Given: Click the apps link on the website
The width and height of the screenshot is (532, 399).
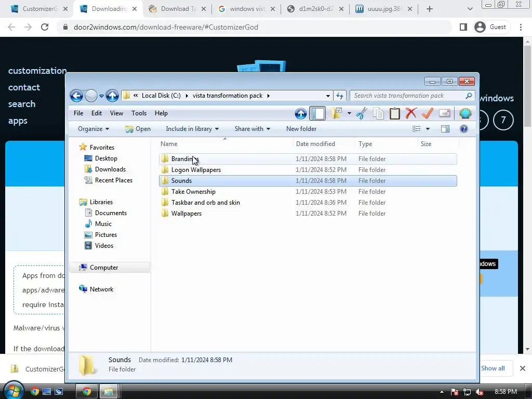Looking at the screenshot, I should 18,121.
